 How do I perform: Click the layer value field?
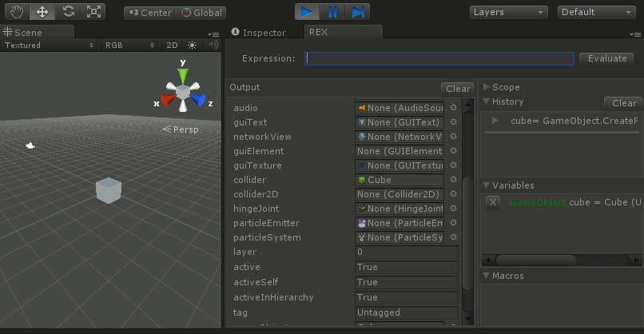pyautogui.click(x=407, y=252)
